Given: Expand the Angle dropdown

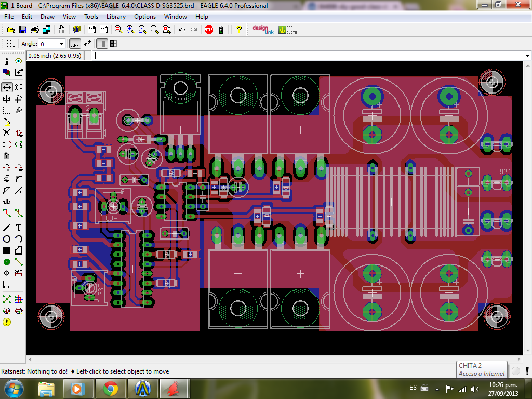Looking at the screenshot, I should [61, 44].
